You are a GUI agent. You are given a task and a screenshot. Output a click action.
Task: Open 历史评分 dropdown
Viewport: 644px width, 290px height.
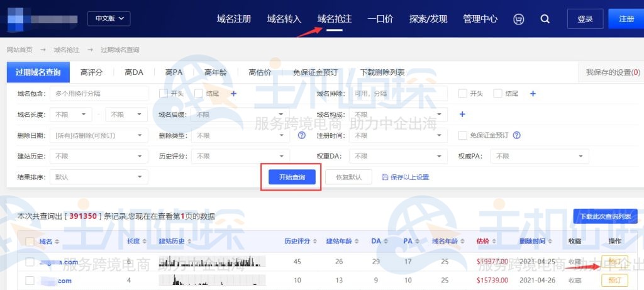pyautogui.click(x=240, y=156)
